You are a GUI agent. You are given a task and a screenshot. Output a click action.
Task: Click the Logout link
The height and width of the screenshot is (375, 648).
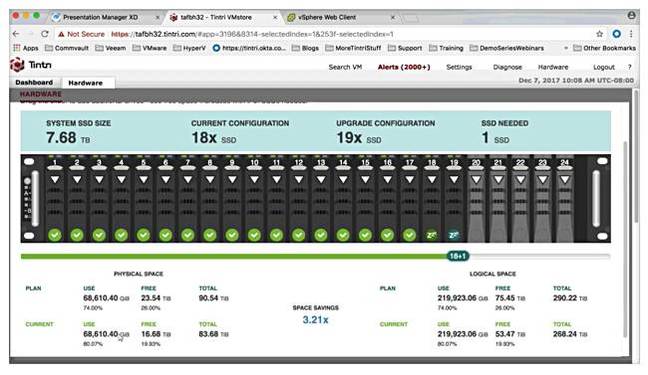click(x=604, y=67)
